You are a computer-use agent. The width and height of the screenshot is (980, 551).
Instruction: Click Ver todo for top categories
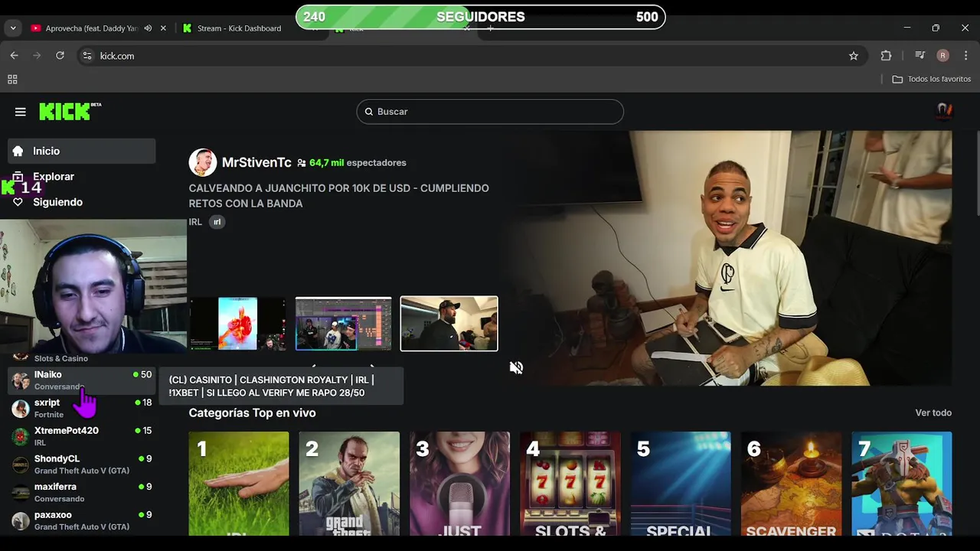point(933,412)
